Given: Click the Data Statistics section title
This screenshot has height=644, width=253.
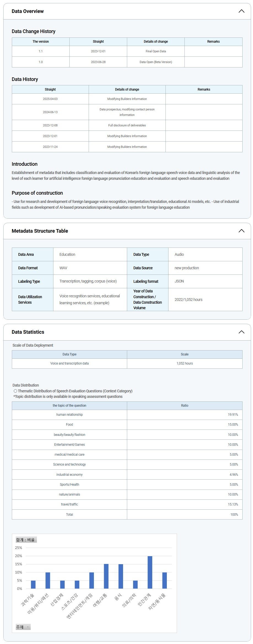Looking at the screenshot, I should tap(28, 332).
